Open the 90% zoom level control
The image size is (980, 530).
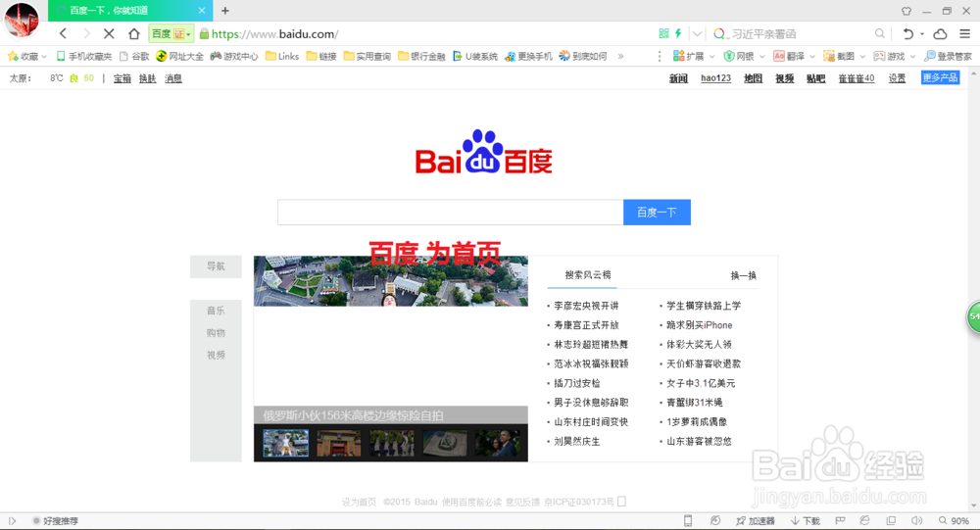(954, 520)
